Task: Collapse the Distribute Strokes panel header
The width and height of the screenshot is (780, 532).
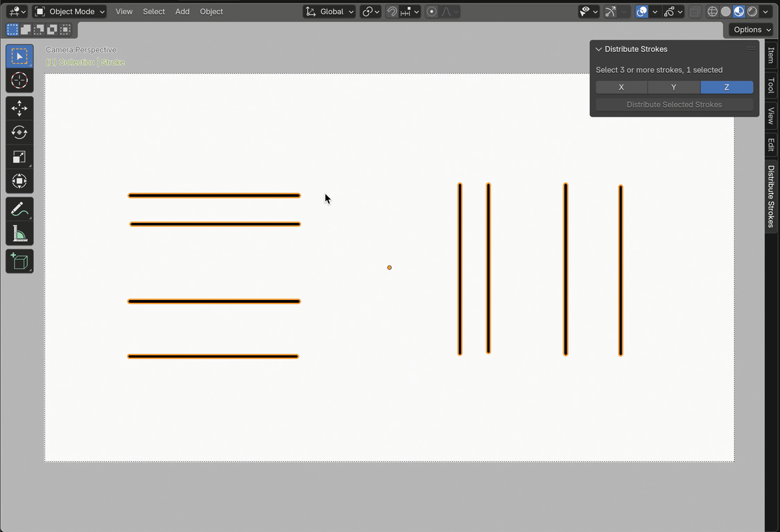Action: pyautogui.click(x=599, y=49)
